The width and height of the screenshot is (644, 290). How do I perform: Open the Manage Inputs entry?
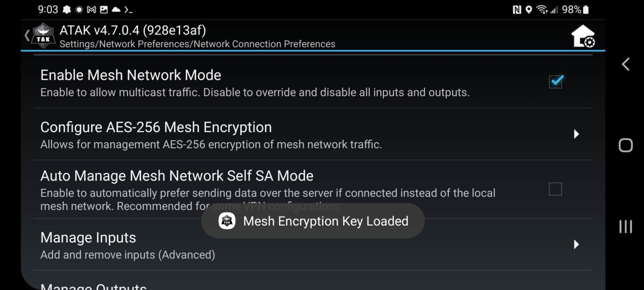coord(88,238)
